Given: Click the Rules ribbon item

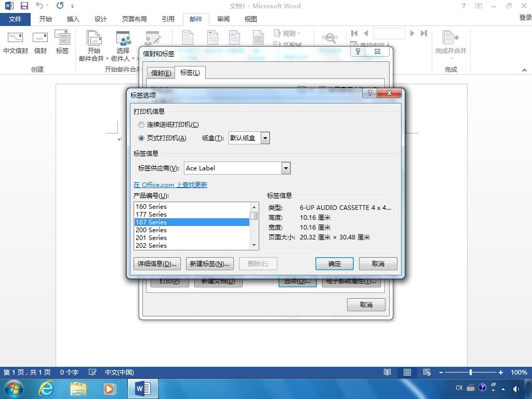Looking at the screenshot, I should pyautogui.click(x=287, y=33).
